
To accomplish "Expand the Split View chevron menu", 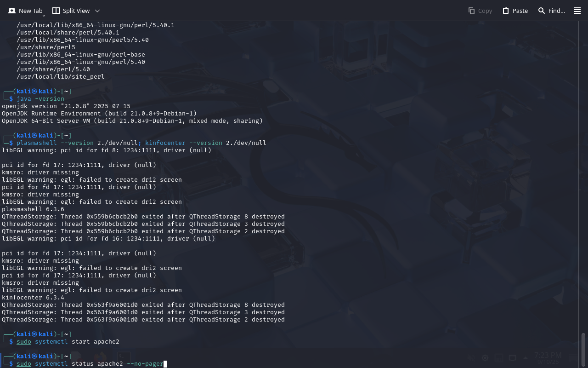I will [x=97, y=11].
